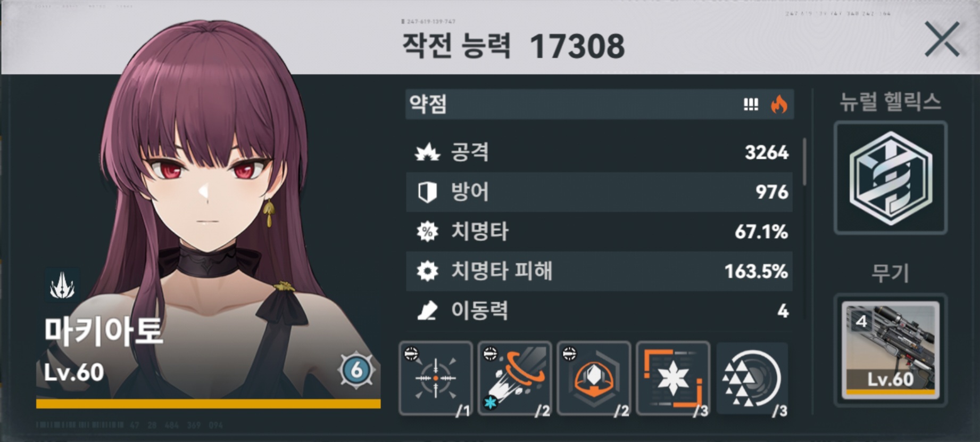980x442 pixels.
Task: Close the character detail panel
Action: (942, 39)
